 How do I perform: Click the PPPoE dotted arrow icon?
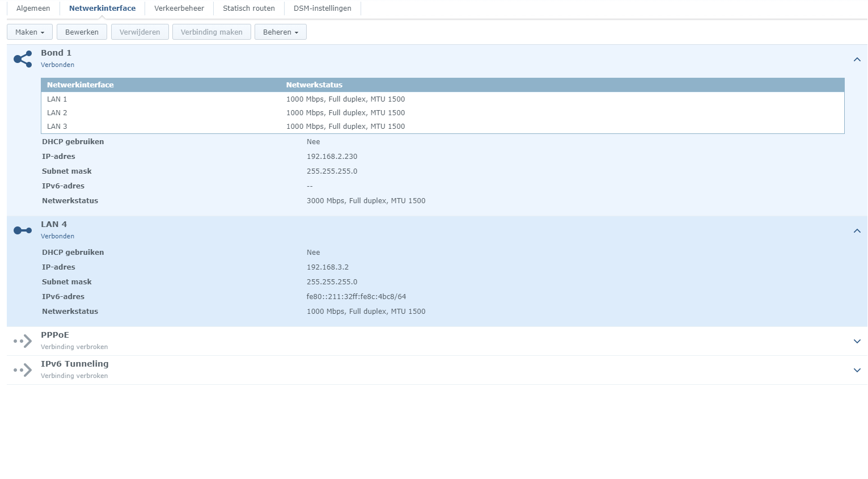coord(23,341)
